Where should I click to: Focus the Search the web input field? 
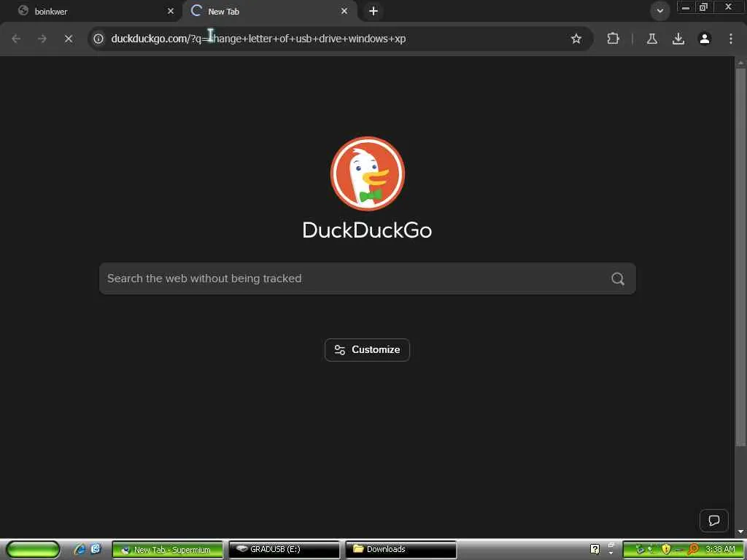[368, 279]
